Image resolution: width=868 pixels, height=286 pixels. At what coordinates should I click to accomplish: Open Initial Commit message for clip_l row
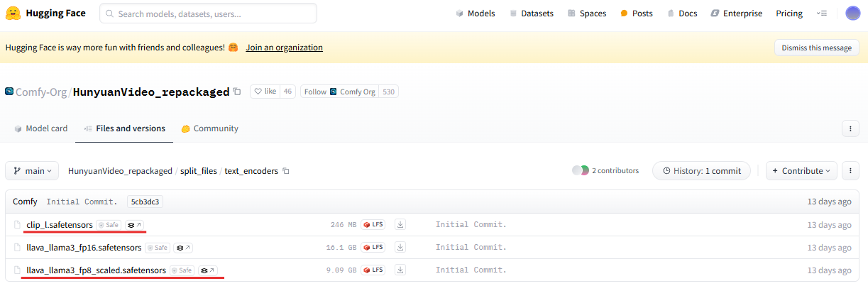(x=471, y=225)
